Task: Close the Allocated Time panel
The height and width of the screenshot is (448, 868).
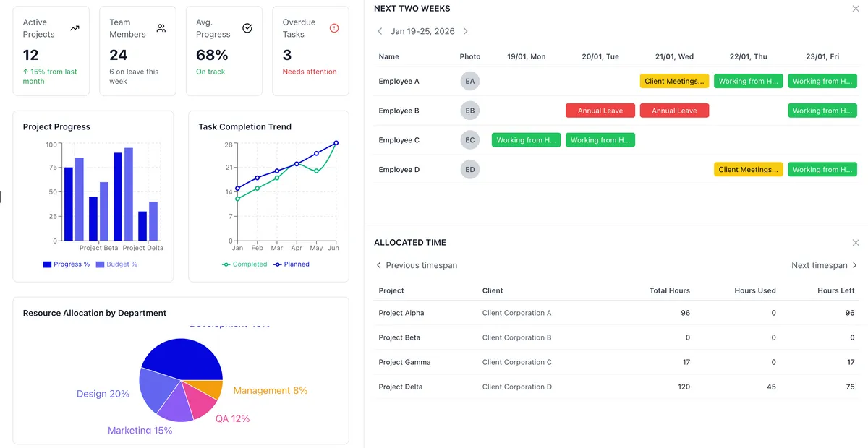Action: 856,243
